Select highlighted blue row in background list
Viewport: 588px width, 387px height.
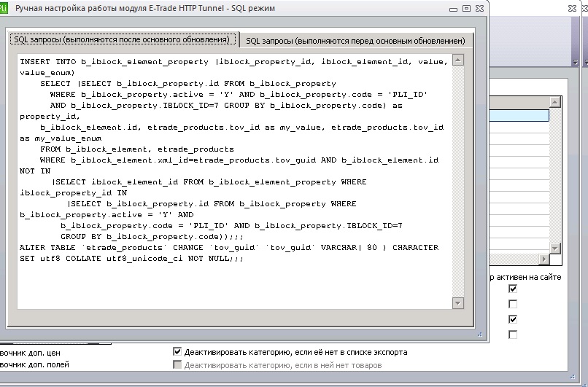click(x=519, y=115)
